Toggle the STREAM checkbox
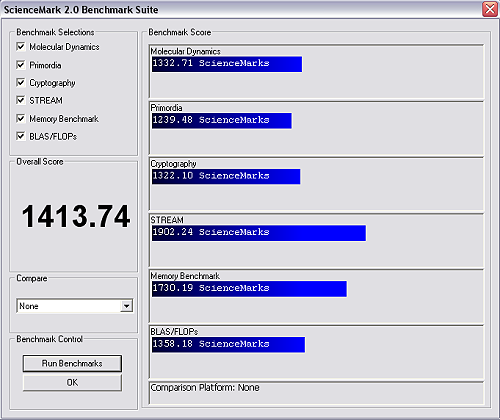Image resolution: width=500 pixels, height=420 pixels. (x=21, y=100)
